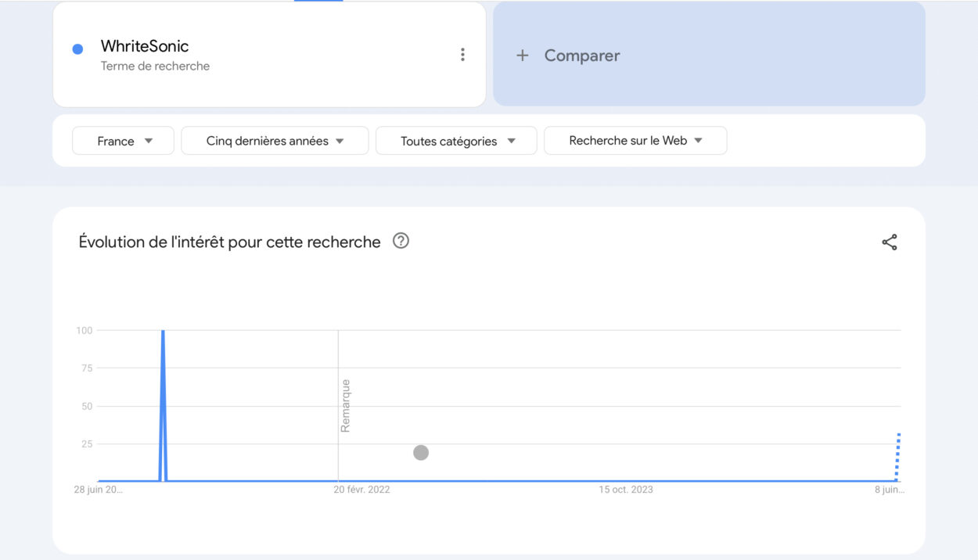Click the 28 juin axis label
978x560 pixels.
tap(99, 490)
